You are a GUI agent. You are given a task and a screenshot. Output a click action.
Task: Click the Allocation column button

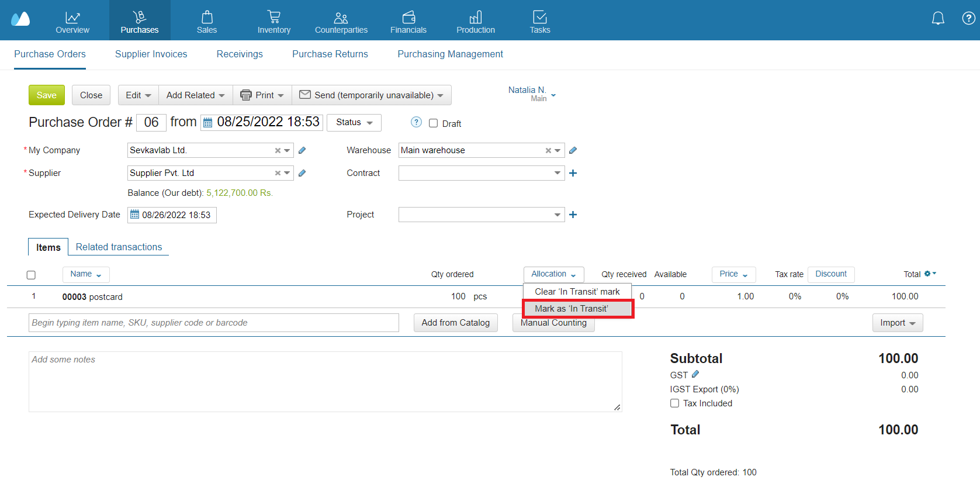click(554, 274)
